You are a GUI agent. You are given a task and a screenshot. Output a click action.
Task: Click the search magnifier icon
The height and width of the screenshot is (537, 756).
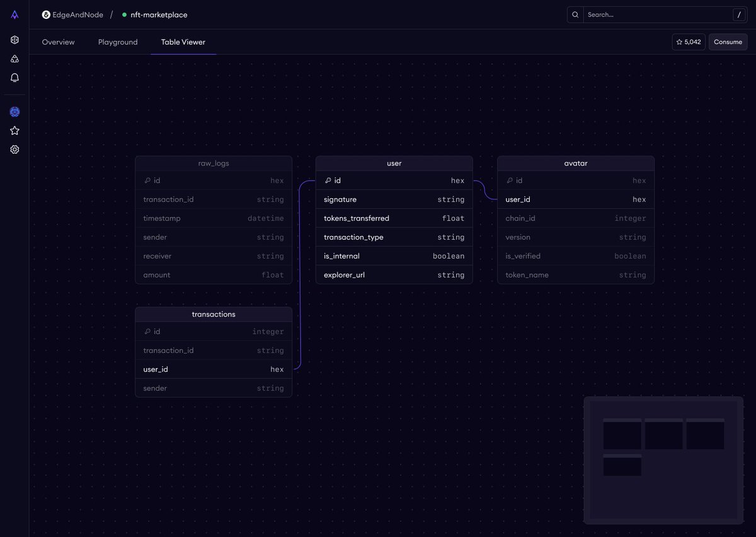575,14
